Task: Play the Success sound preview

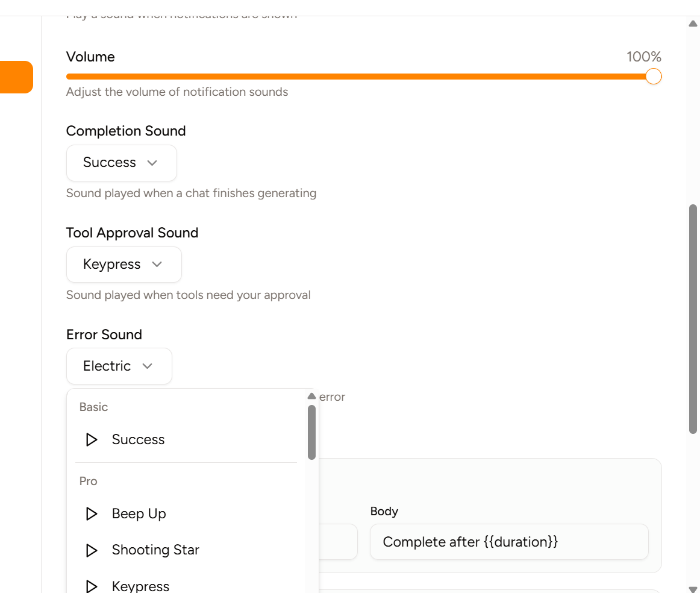Action: pyautogui.click(x=92, y=439)
